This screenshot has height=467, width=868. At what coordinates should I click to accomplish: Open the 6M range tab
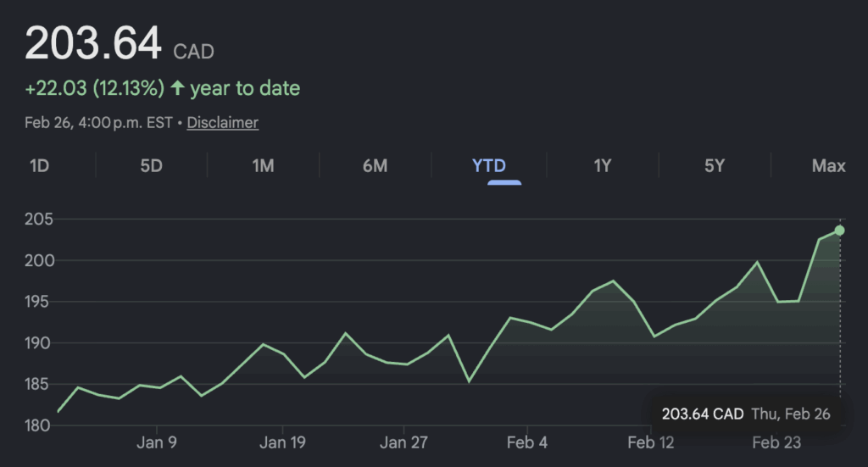point(375,165)
